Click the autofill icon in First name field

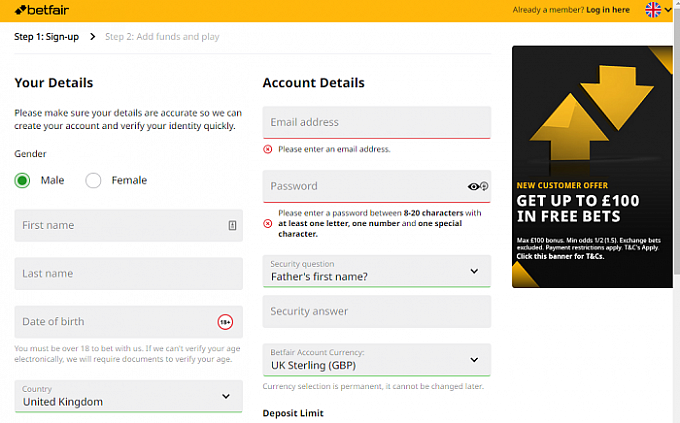point(232,226)
